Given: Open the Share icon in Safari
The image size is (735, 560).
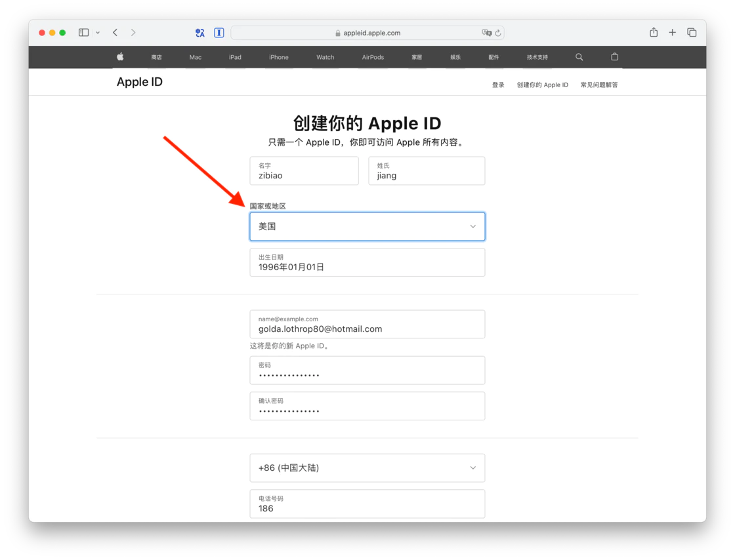Looking at the screenshot, I should click(654, 32).
